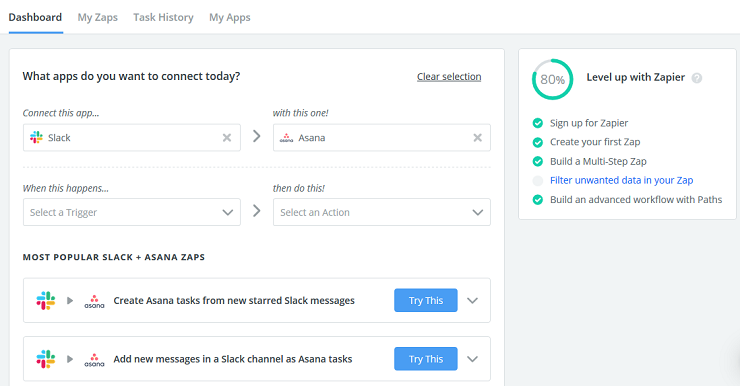Open the Select a Trigger dropdown
Viewport: 740px width, 386px height.
[132, 212]
